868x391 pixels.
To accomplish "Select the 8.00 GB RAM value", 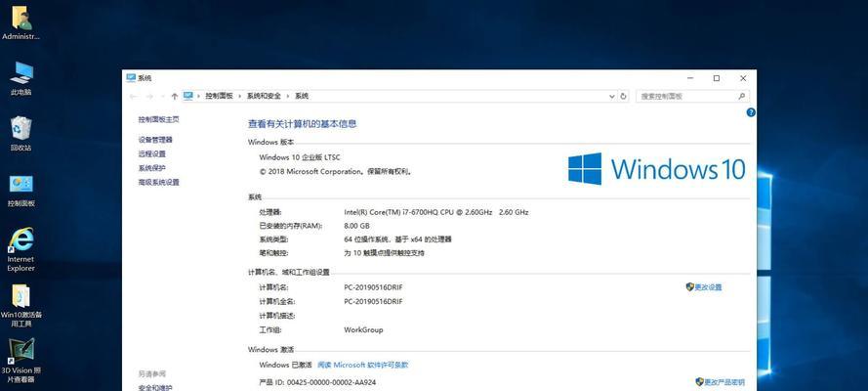I will [356, 226].
